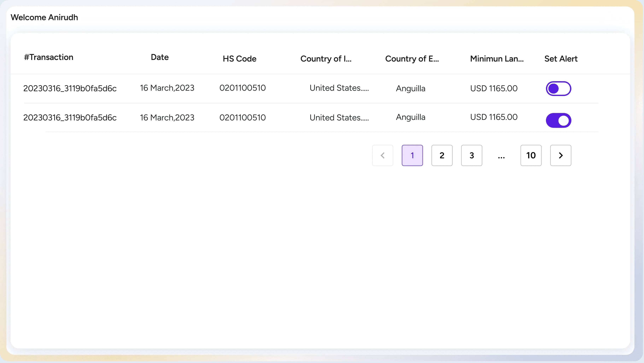Click the truncated United States value in row one
The height and width of the screenshot is (363, 644).
(339, 88)
